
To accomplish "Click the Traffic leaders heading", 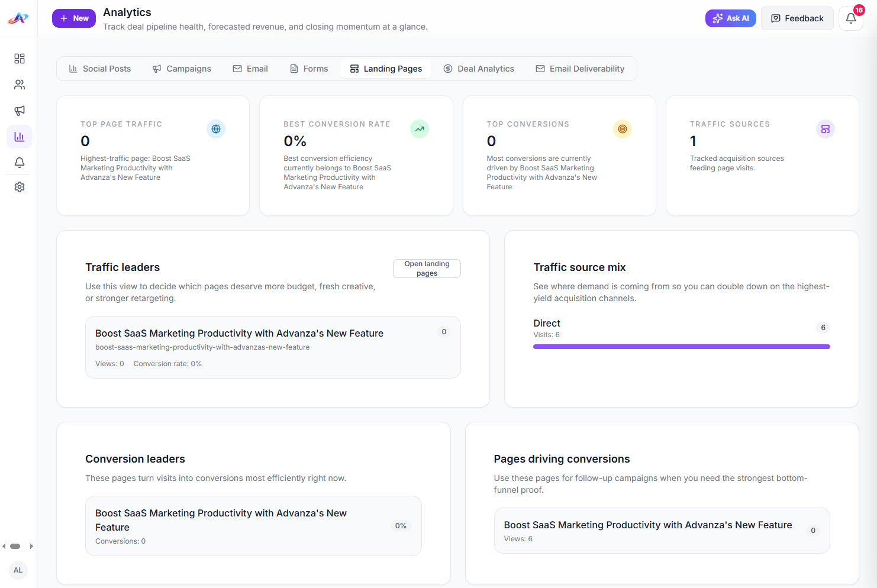I will click(122, 267).
